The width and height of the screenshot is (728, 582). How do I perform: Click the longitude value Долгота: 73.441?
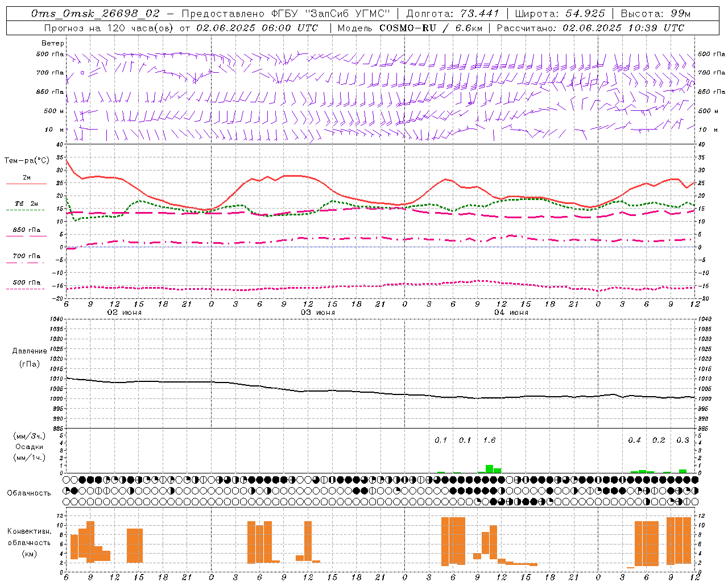coord(453,13)
